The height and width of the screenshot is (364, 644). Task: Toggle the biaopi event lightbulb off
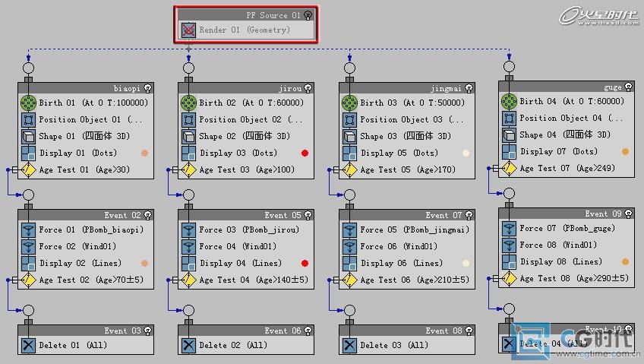(148, 89)
